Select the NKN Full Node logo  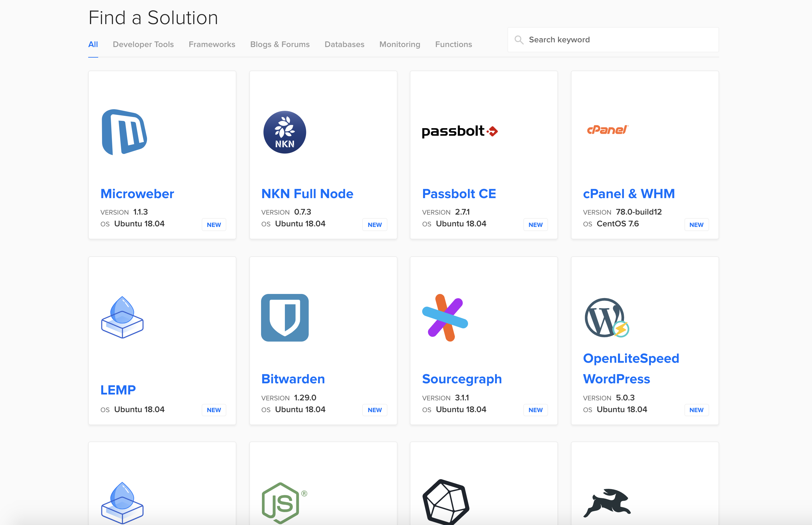[x=285, y=132]
